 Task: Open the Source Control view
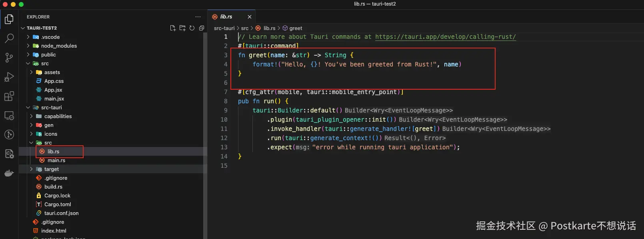point(9,58)
